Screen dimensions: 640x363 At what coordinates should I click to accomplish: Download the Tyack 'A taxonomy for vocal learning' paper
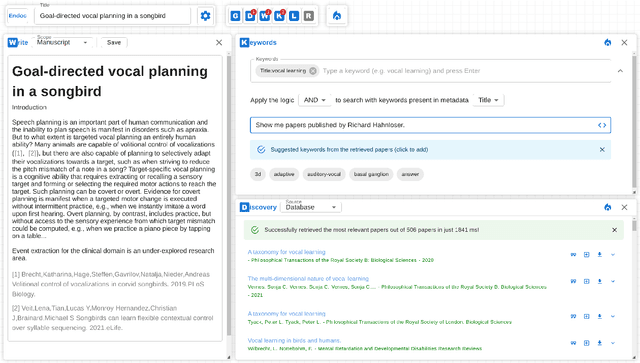(600, 316)
